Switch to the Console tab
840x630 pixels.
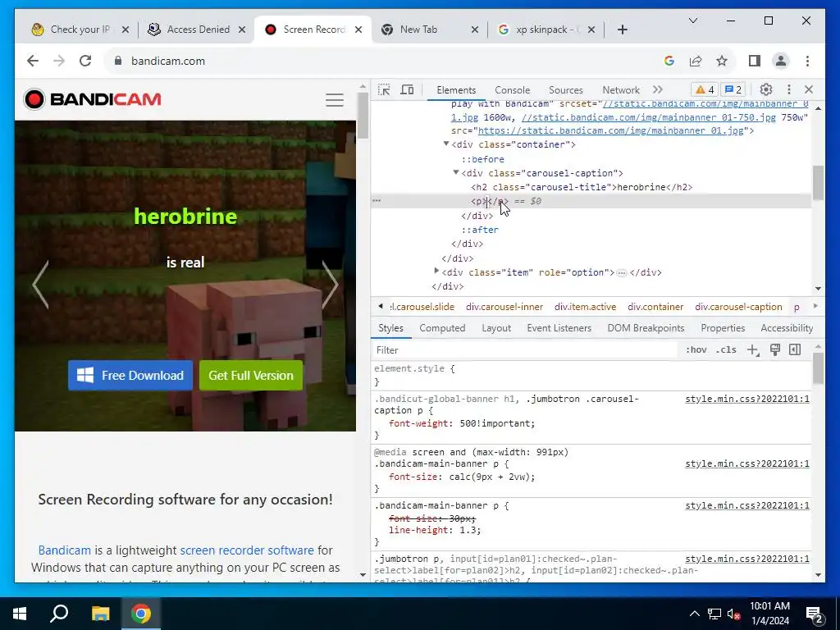click(x=512, y=90)
